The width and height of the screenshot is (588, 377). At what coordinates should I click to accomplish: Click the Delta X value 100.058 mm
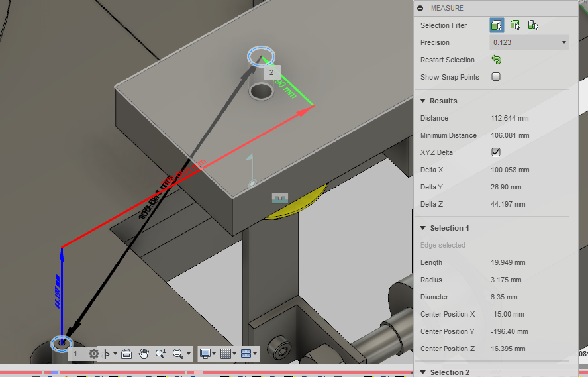[510, 170]
